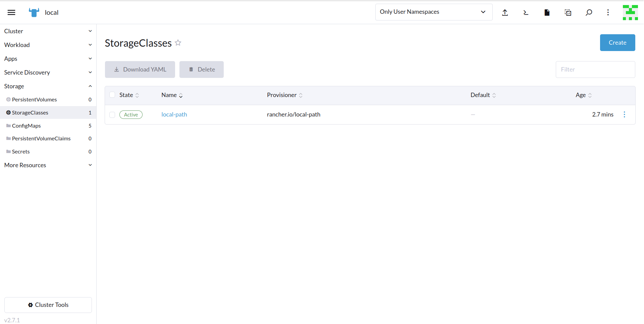Image resolution: width=644 pixels, height=324 pixels.
Task: Expand the More Resources section
Action: coord(48,165)
